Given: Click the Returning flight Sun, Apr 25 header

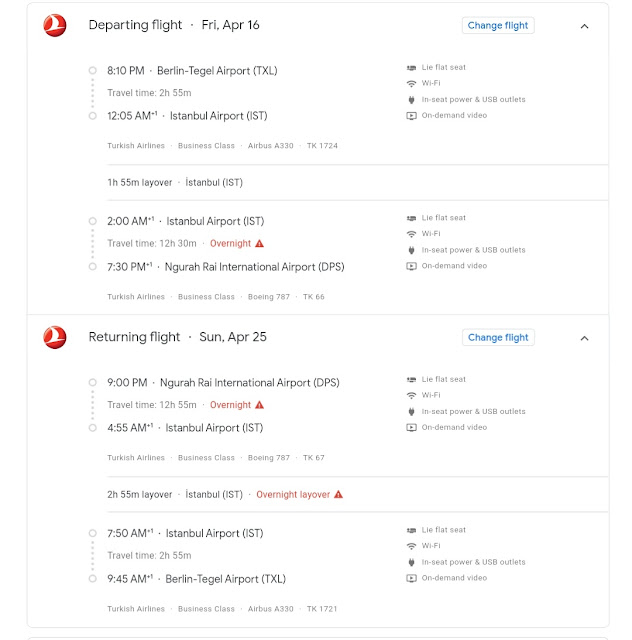Looking at the screenshot, I should point(178,337).
